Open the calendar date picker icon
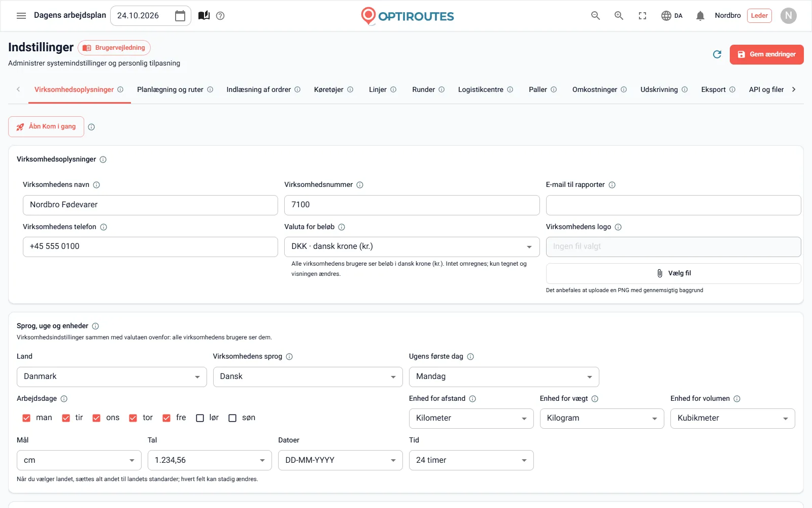The width and height of the screenshot is (812, 508). tap(180, 16)
